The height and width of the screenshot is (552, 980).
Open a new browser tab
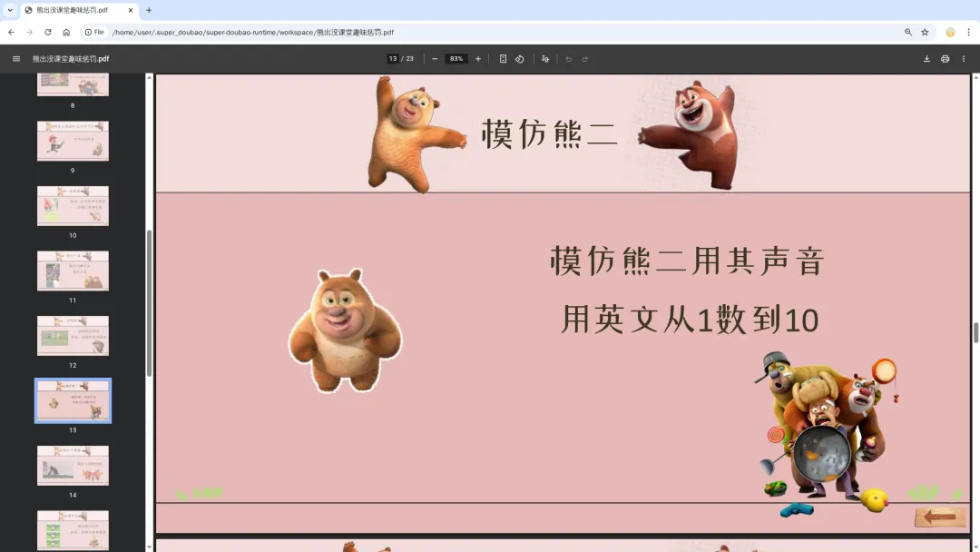click(x=149, y=10)
